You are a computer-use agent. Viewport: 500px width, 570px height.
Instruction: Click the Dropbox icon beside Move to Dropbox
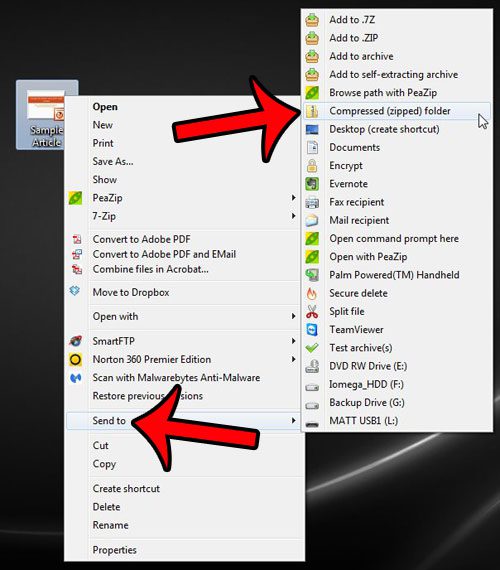pyautogui.click(x=75, y=291)
